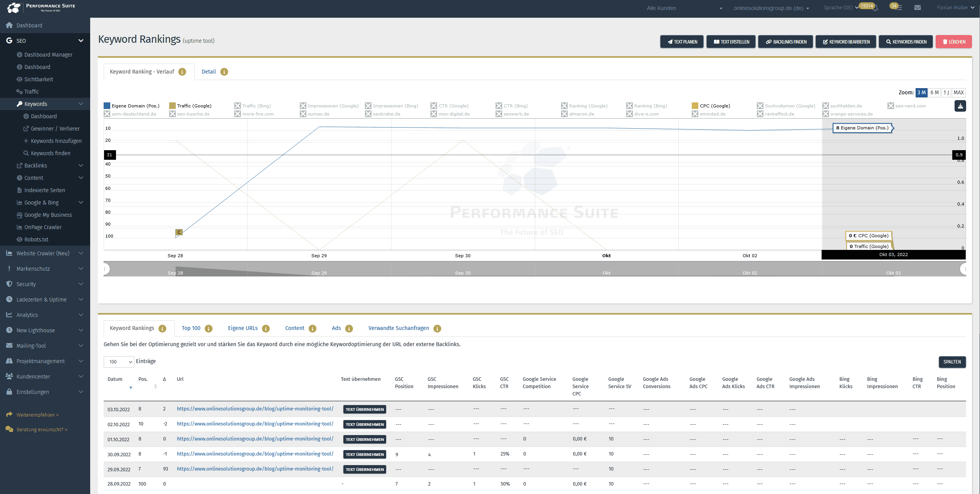Expand the Google & Bing submenu
The height and width of the screenshot is (494, 980).
click(x=81, y=203)
